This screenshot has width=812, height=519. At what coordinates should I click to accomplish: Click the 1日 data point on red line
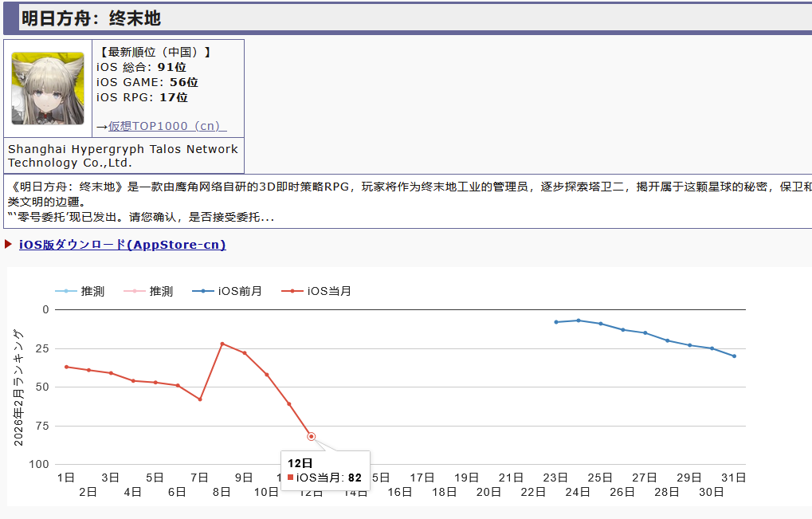point(66,367)
